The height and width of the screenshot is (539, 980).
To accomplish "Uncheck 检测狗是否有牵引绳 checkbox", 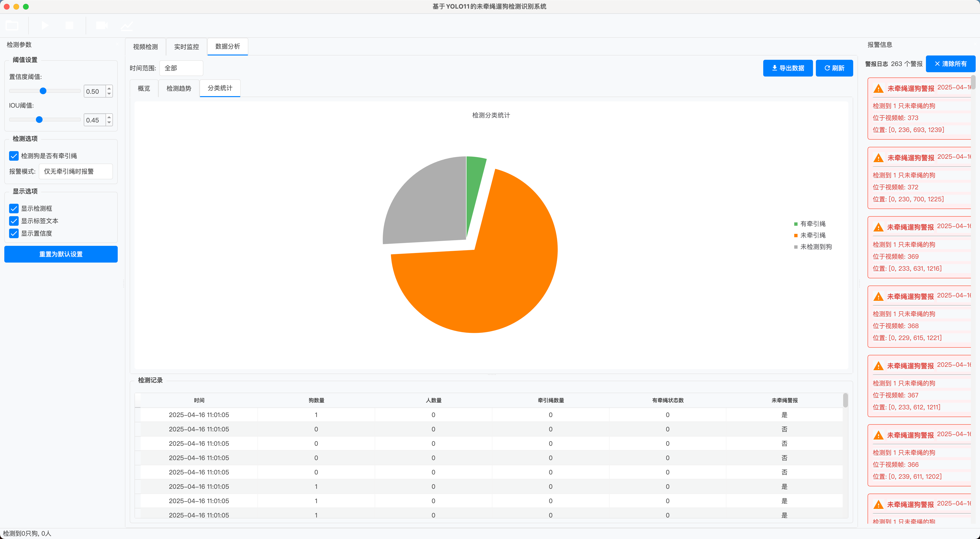I will click(x=14, y=156).
